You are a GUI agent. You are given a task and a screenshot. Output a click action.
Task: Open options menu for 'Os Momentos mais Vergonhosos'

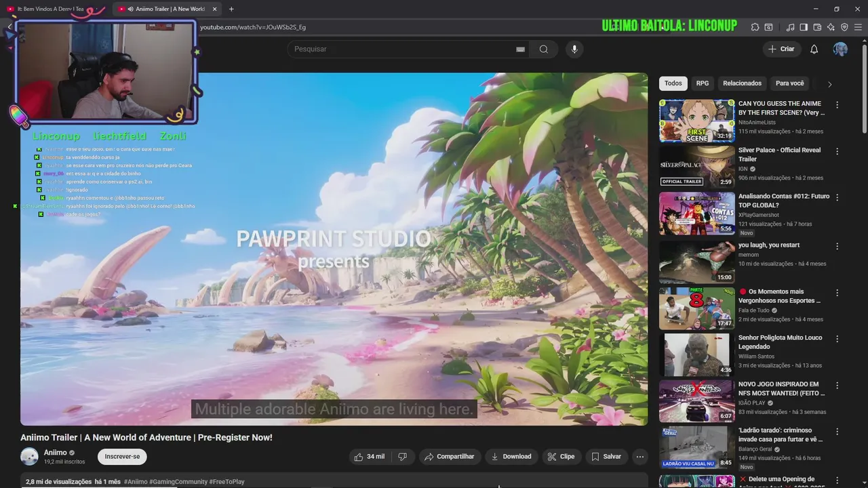coord(837,293)
